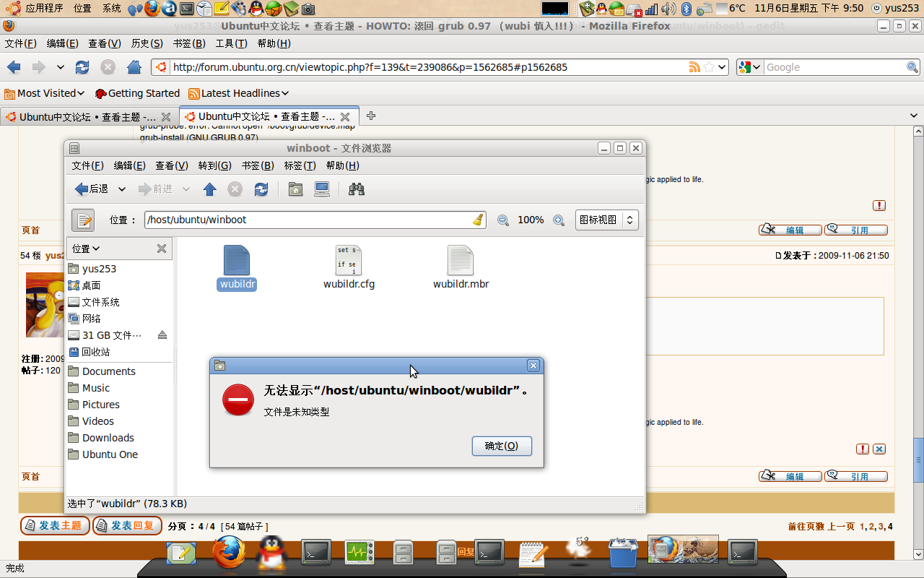Open 标签(T) menu in file browser
Image resolution: width=924 pixels, height=578 pixels.
pyautogui.click(x=300, y=165)
